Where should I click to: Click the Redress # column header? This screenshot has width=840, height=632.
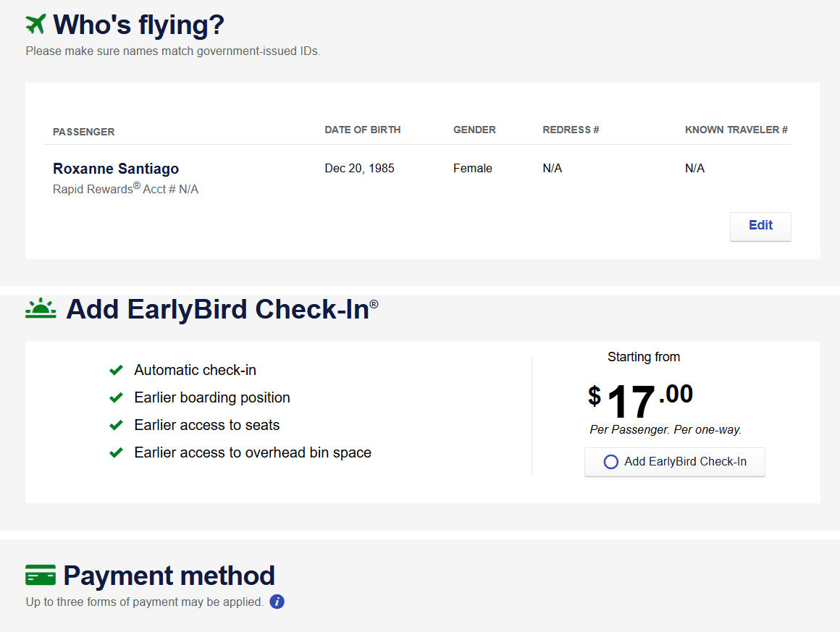click(571, 130)
